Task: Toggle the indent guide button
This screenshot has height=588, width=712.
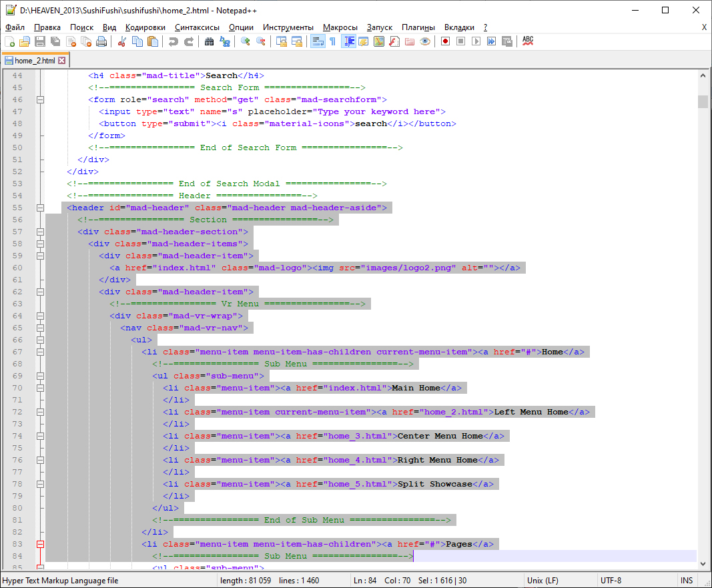Action: click(x=348, y=41)
